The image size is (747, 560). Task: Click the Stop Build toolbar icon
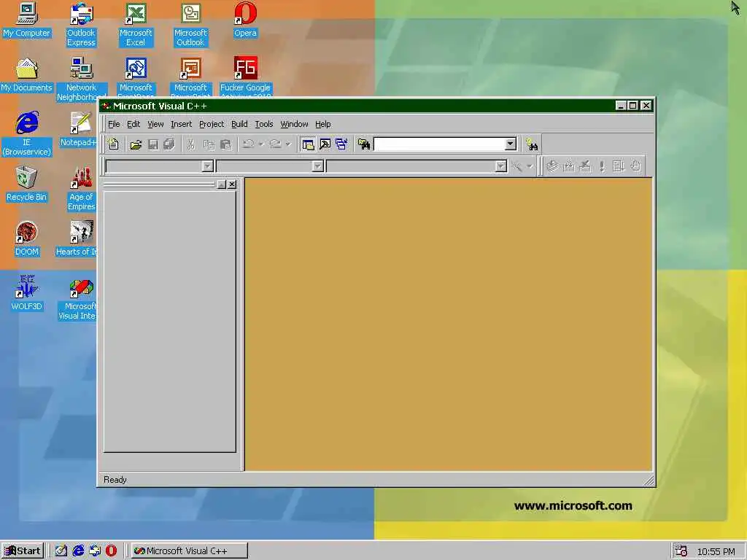[585, 166]
